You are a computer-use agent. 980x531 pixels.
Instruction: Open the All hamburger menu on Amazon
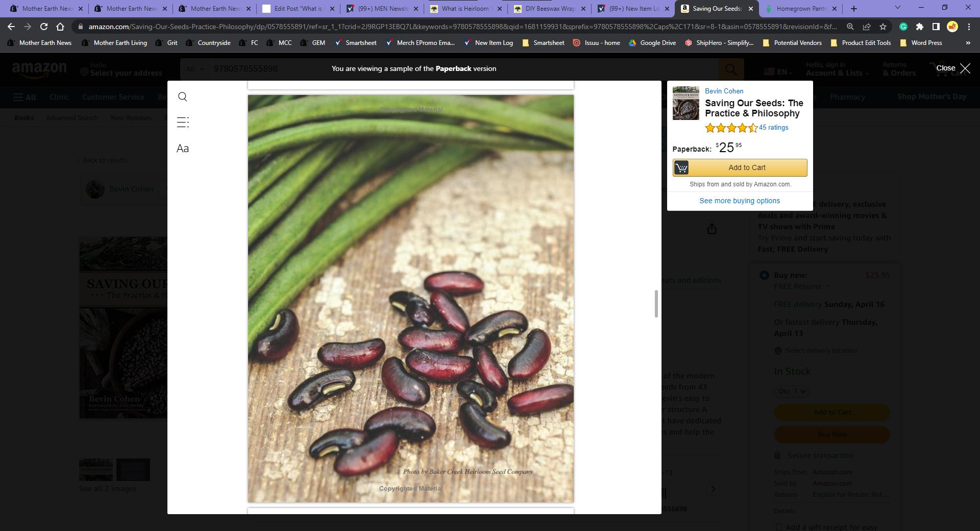tap(24, 97)
